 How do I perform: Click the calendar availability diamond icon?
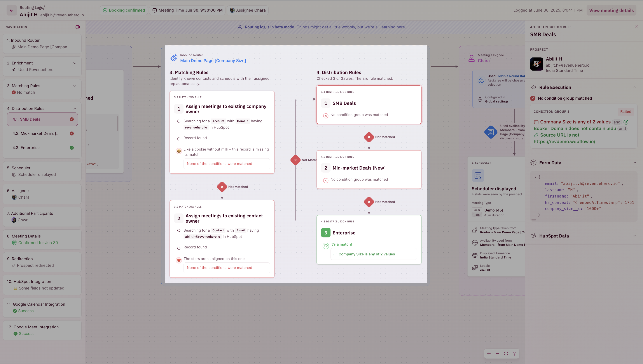click(491, 132)
